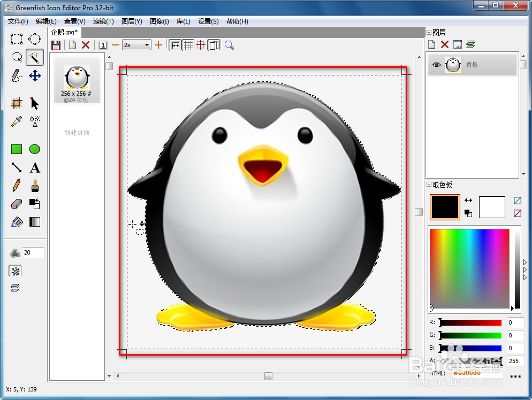Select the eraser tool
The image size is (532, 400).
16,204
